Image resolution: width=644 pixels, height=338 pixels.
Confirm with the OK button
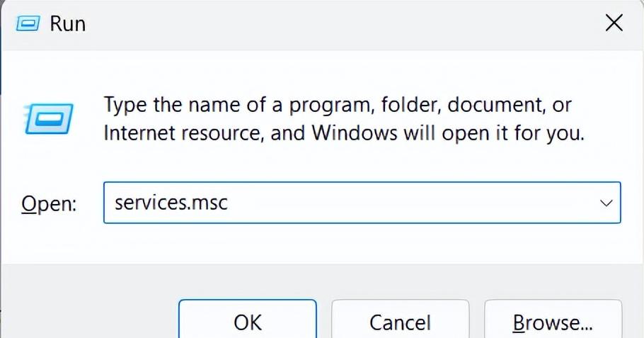(248, 320)
